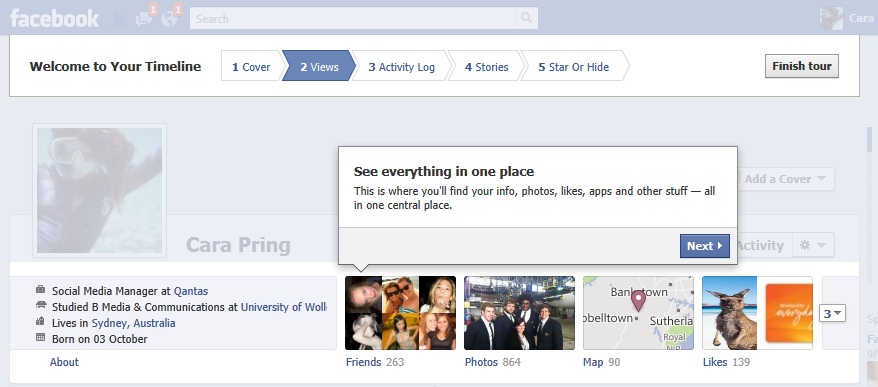Go to tour step 1 Cover
This screenshot has height=387, width=878.
pyautogui.click(x=251, y=67)
